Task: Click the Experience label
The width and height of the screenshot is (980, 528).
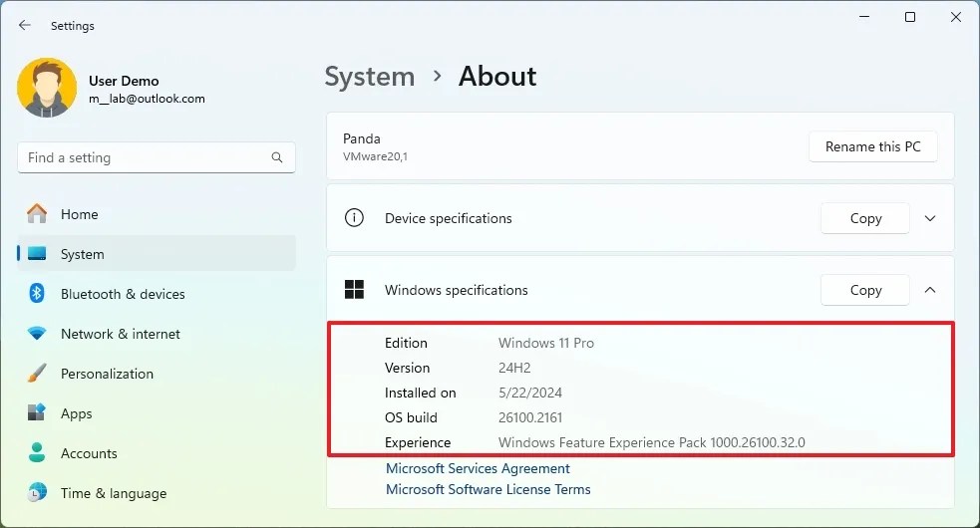Action: (x=418, y=442)
